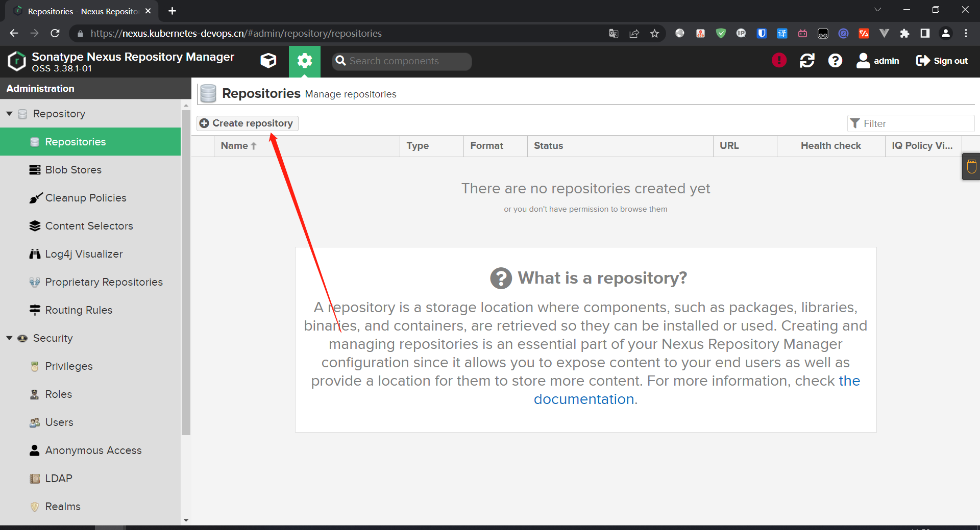The width and height of the screenshot is (980, 530).
Task: Open Cleanup Policies
Action: coord(90,198)
